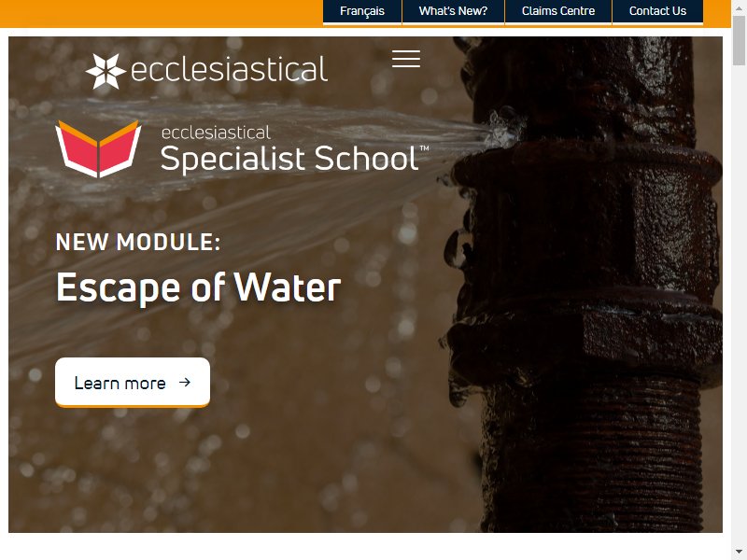Select the Specialist School title text
Image resolution: width=747 pixels, height=560 pixels.
(x=289, y=158)
